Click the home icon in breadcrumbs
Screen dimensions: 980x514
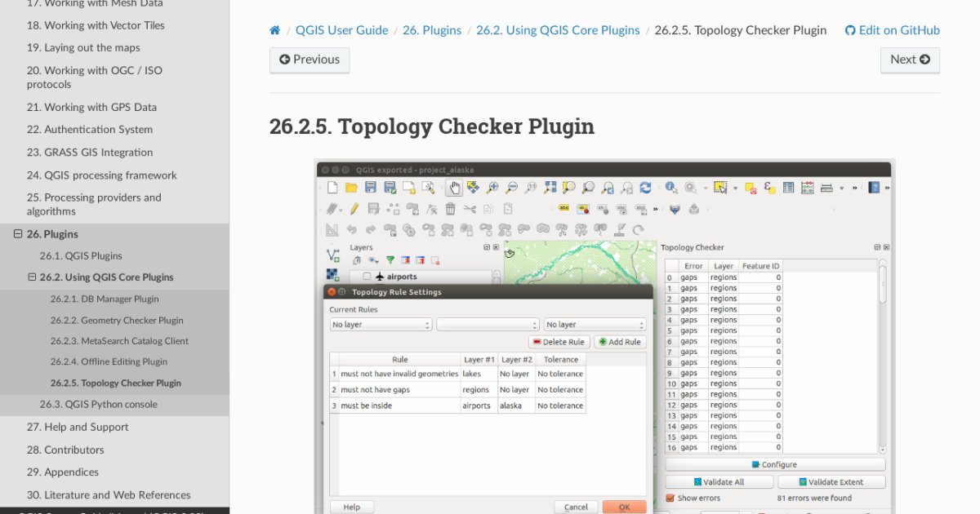click(275, 30)
